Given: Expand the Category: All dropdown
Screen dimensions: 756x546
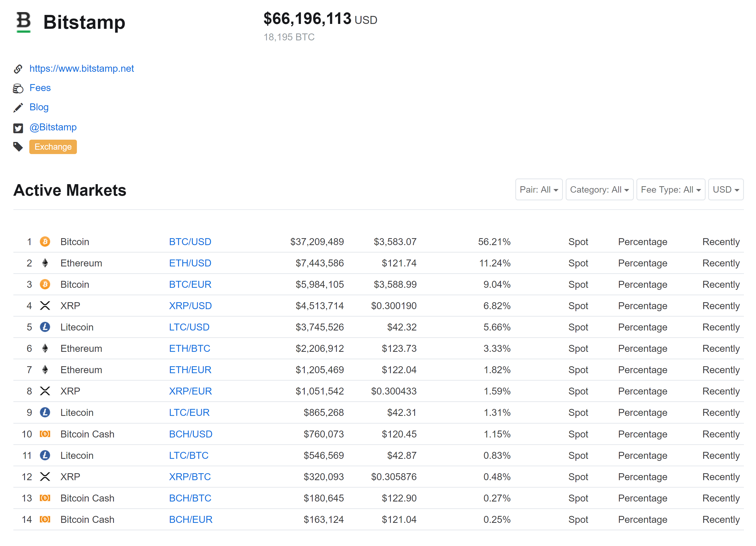Looking at the screenshot, I should 599,189.
